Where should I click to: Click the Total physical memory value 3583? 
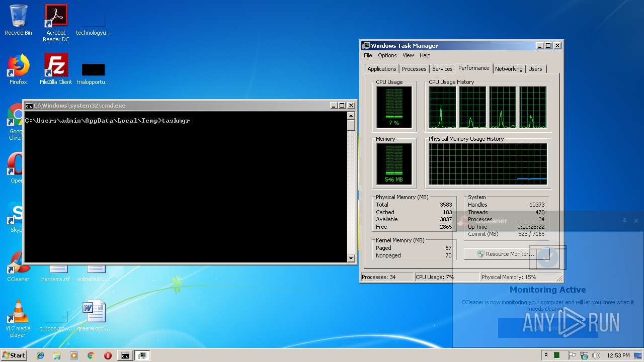[x=446, y=205]
